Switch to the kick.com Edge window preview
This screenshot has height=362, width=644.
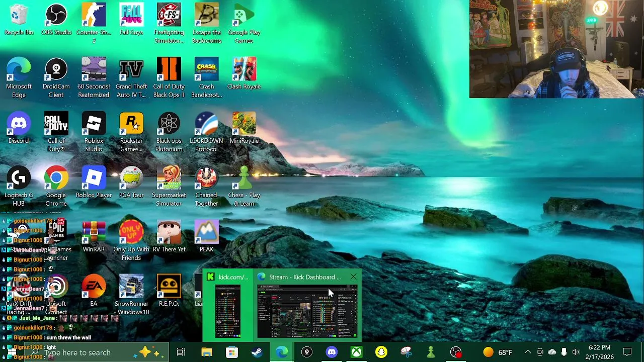[x=227, y=306]
